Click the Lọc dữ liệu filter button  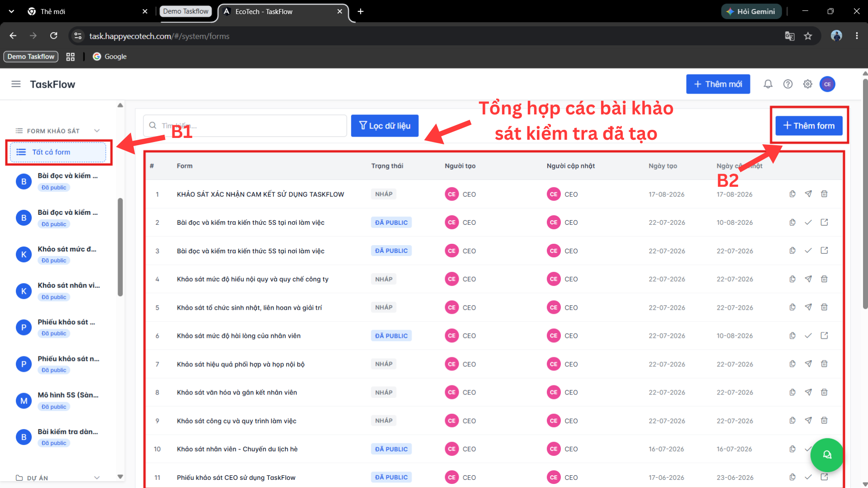384,126
